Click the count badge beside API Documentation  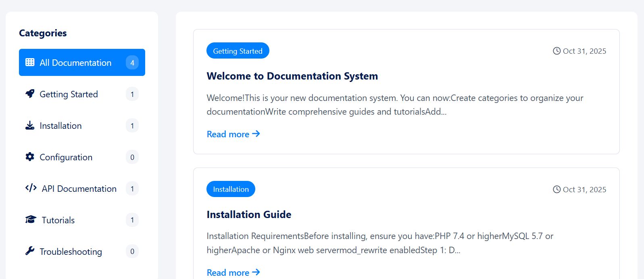[132, 189]
